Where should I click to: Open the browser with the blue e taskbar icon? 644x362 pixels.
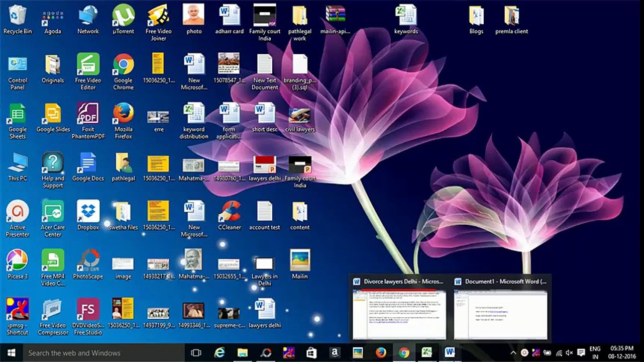(x=220, y=352)
